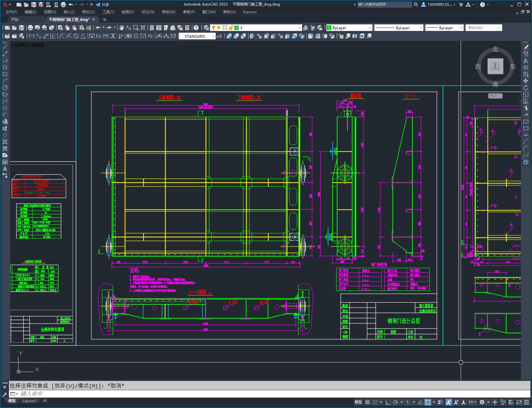This screenshot has width=532, height=408.
Task: Select the Move tool in modify toolbar
Action: (x=526, y=81)
